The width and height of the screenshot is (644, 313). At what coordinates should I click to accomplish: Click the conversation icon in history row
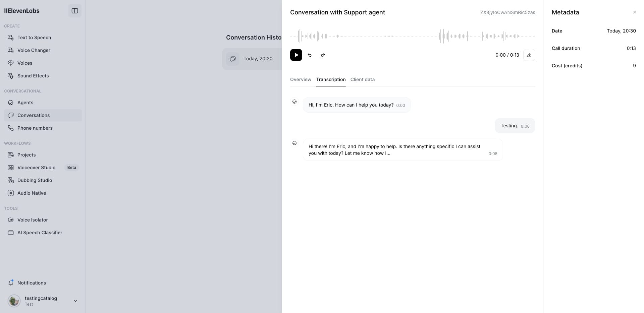[233, 59]
